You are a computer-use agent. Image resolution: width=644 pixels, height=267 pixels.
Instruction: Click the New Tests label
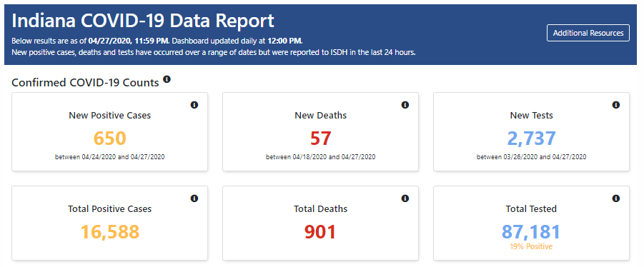tap(532, 116)
